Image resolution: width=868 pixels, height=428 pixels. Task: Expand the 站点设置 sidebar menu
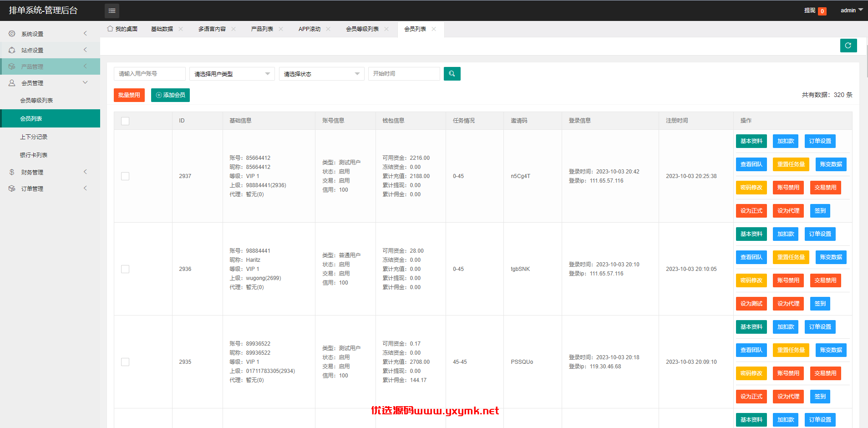(x=50, y=50)
